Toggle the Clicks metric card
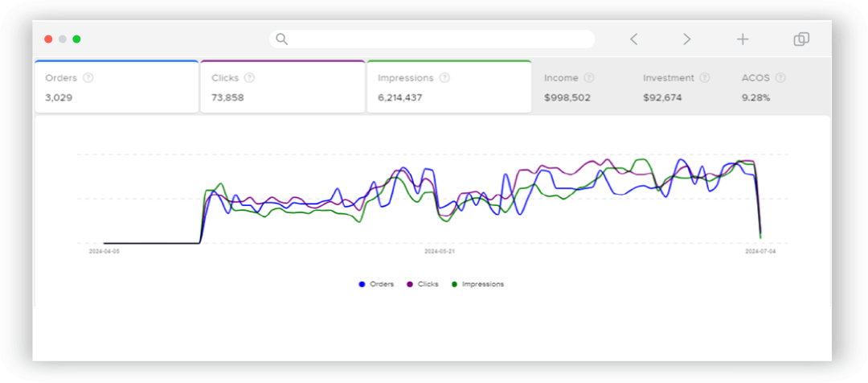The height and width of the screenshot is (383, 868). pos(282,87)
